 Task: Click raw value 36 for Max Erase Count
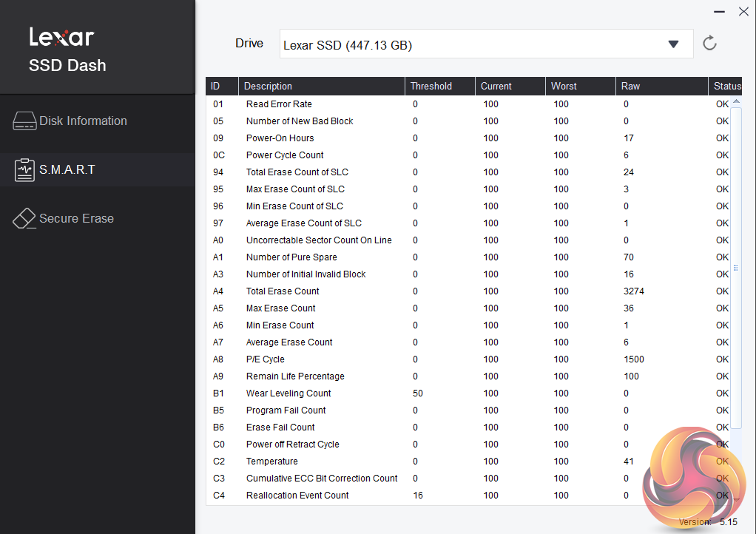pos(628,308)
